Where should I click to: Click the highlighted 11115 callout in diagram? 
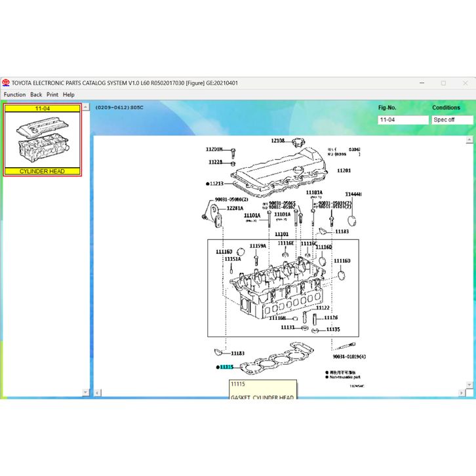pos(226,368)
